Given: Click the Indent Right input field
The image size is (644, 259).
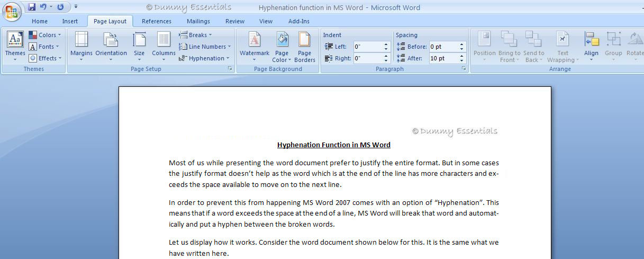Looking at the screenshot, I should coord(368,58).
